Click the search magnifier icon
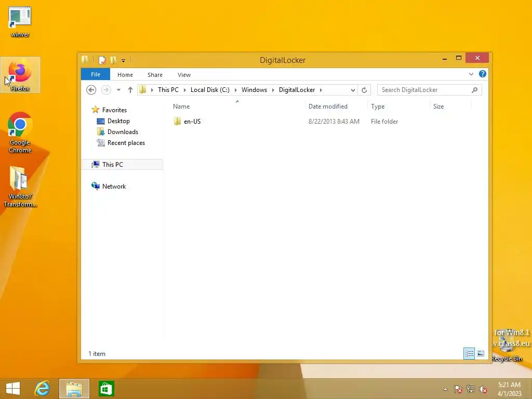Viewport: 532px width, 399px height. (x=475, y=90)
